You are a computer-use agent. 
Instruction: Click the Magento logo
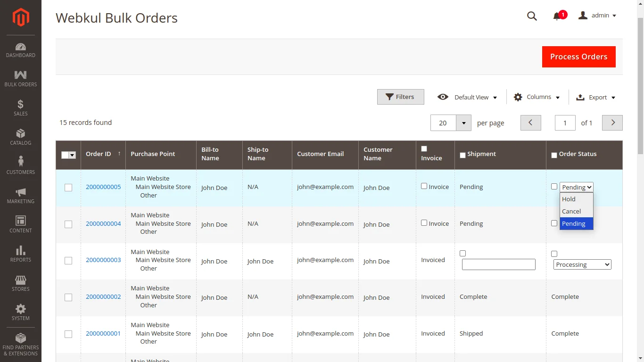click(20, 17)
